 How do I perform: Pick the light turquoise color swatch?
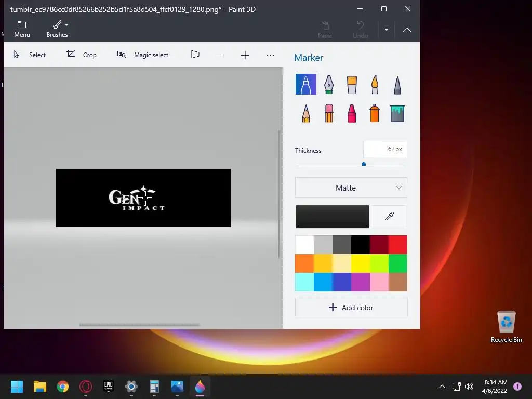(304, 282)
